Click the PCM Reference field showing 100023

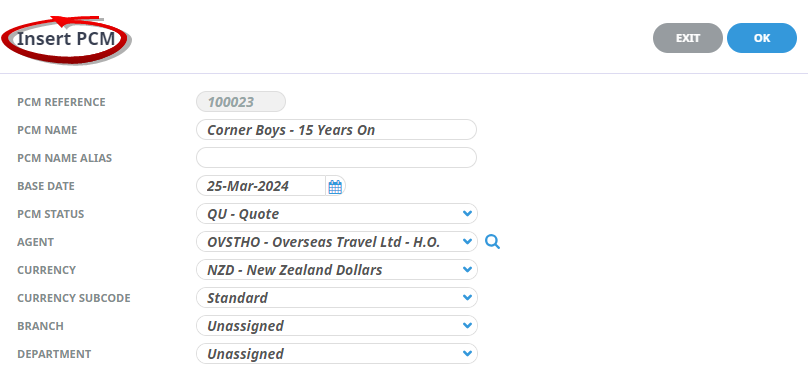[241, 102]
